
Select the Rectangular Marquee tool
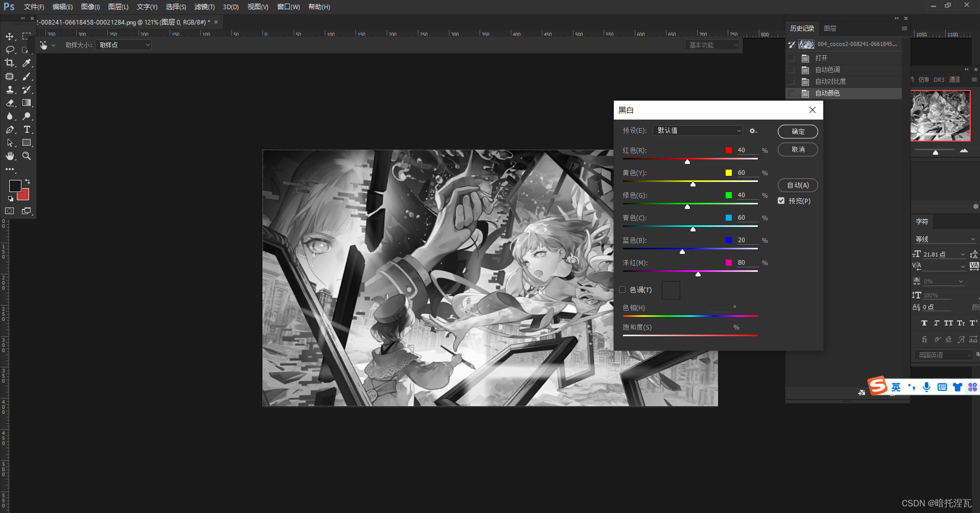click(x=27, y=36)
